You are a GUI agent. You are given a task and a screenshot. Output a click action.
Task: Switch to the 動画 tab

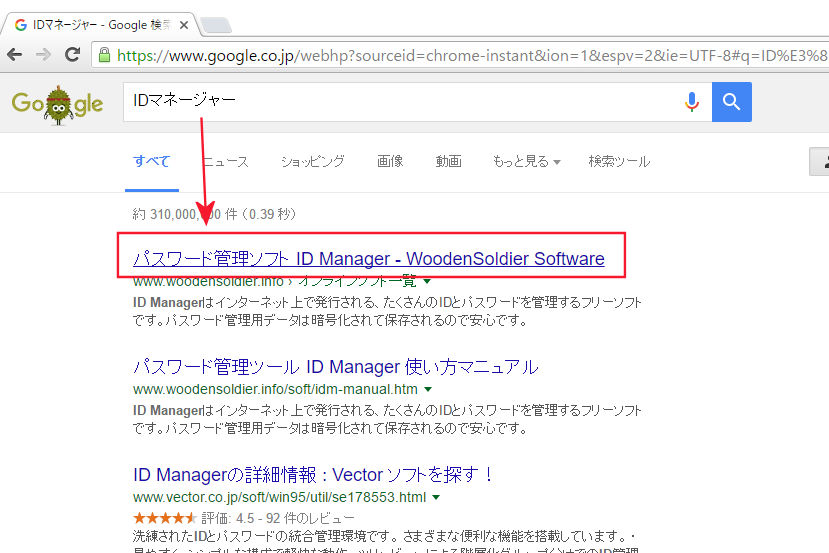point(448,161)
